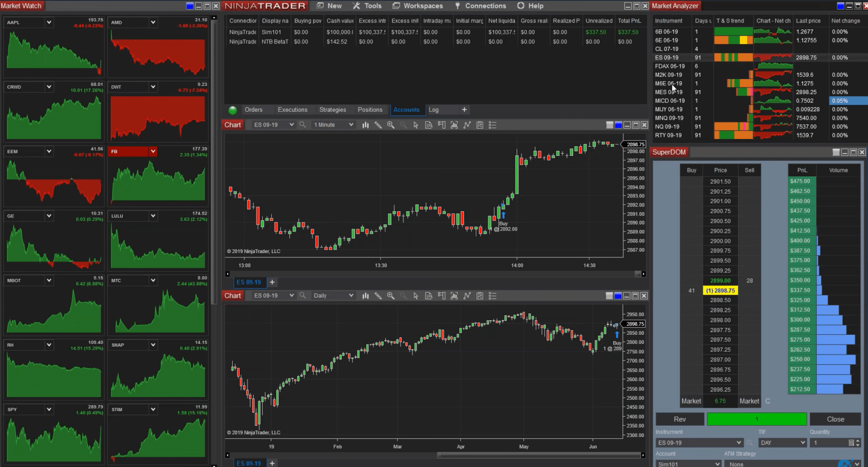Screen dimensions: 868x467
Task: Open SuperDOM Instrument dropdown ES 09-19
Action: [699, 443]
